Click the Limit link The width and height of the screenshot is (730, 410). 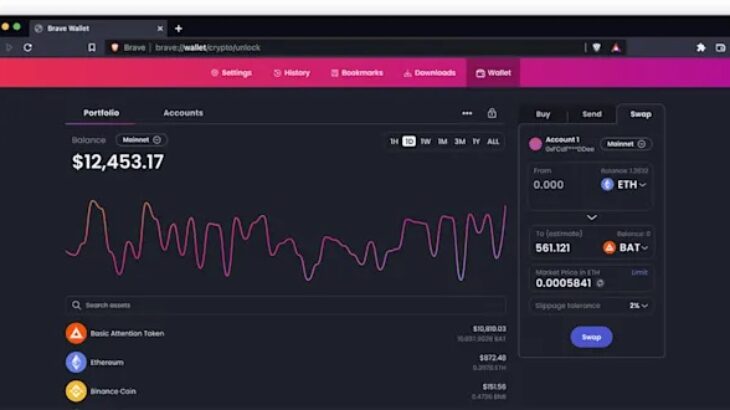click(639, 273)
